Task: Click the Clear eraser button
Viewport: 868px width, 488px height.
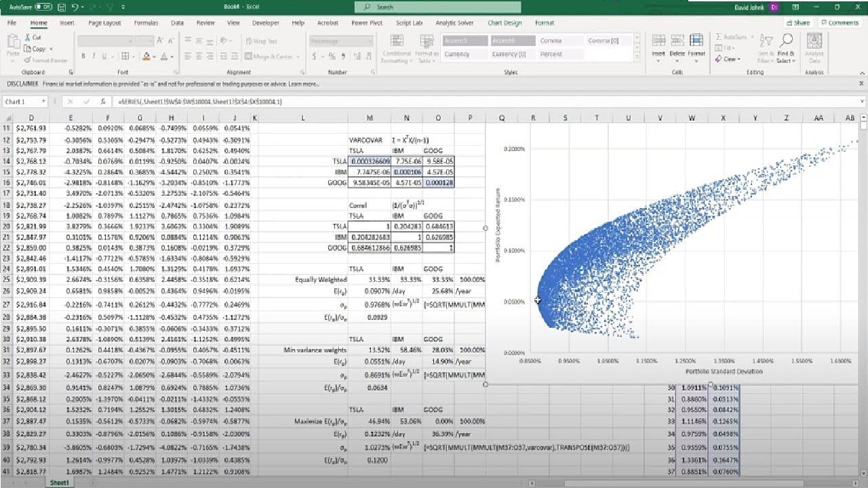Action: pyautogui.click(x=728, y=60)
